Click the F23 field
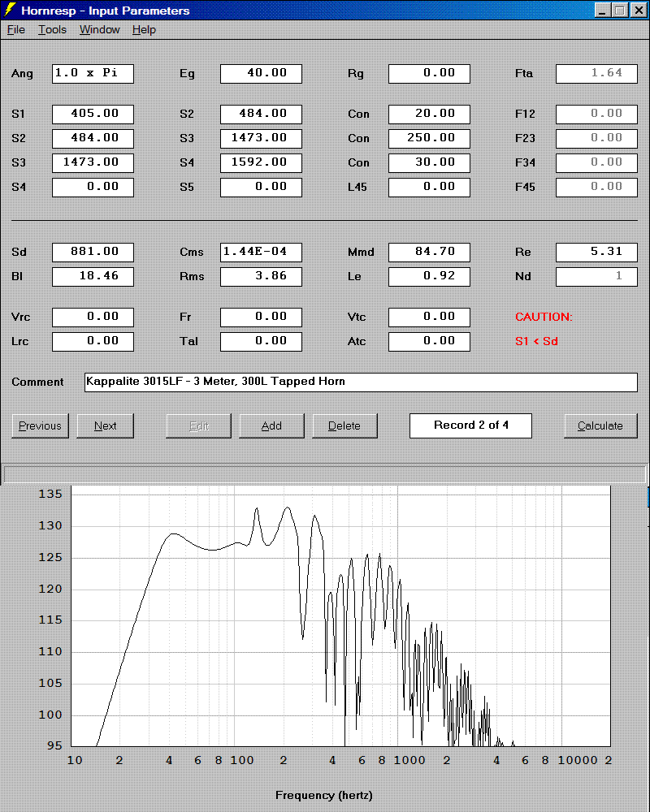The image size is (650, 812). click(x=596, y=138)
